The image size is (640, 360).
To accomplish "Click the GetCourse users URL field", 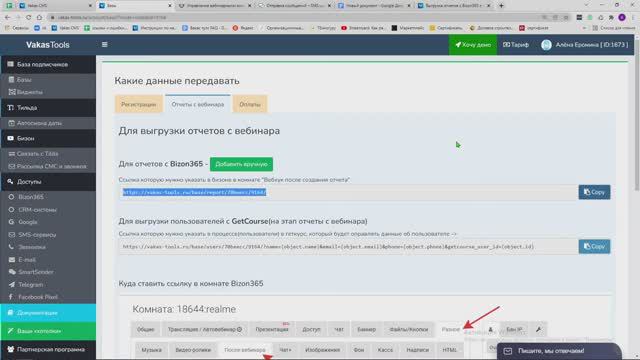I will tap(348, 247).
